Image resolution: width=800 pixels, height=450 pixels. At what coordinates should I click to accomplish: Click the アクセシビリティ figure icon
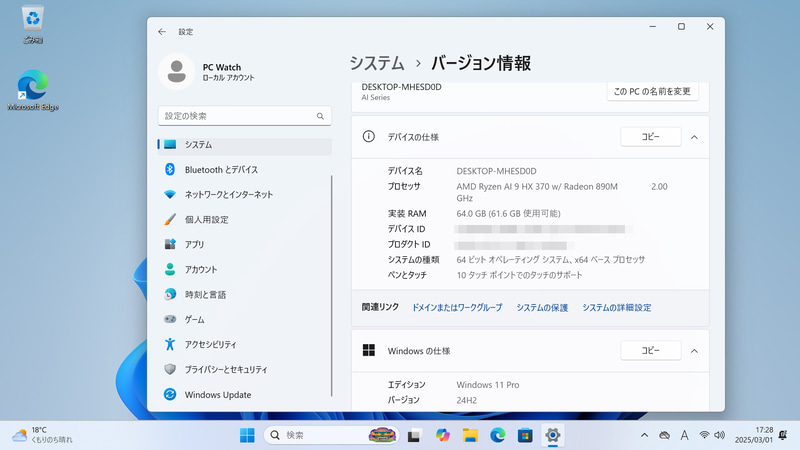[170, 344]
